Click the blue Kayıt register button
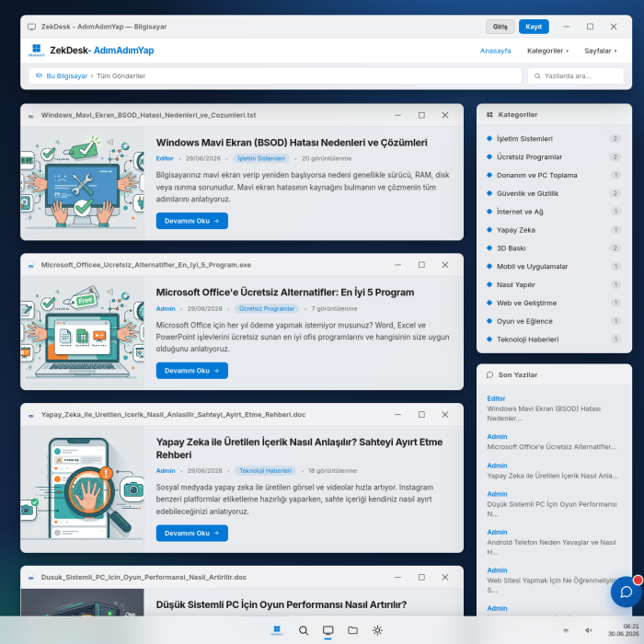 point(534,27)
